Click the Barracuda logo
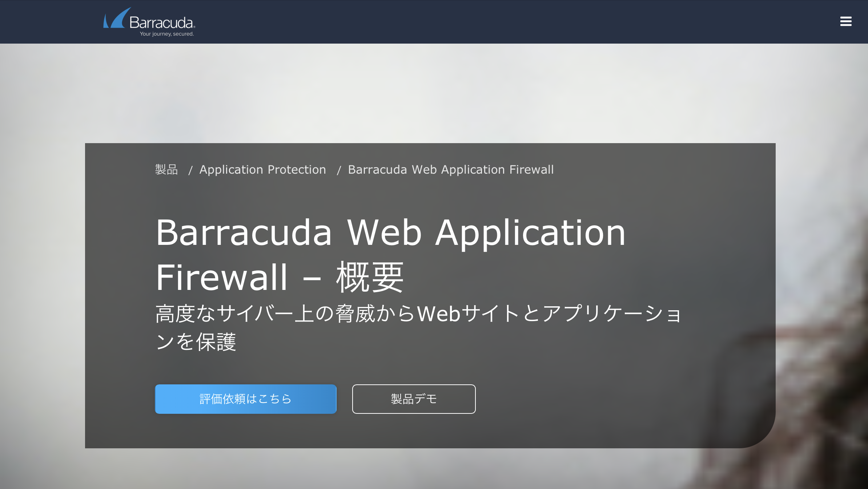This screenshot has height=489, width=868. pos(149,22)
